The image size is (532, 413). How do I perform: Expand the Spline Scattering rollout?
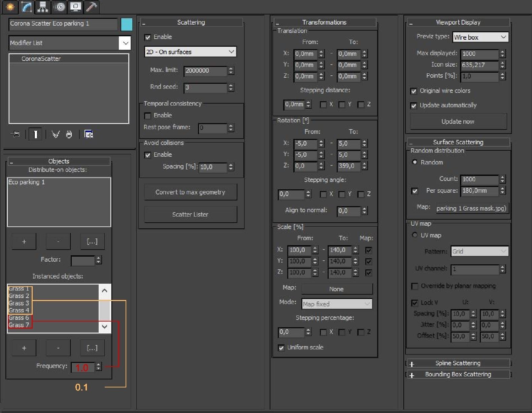pos(458,363)
